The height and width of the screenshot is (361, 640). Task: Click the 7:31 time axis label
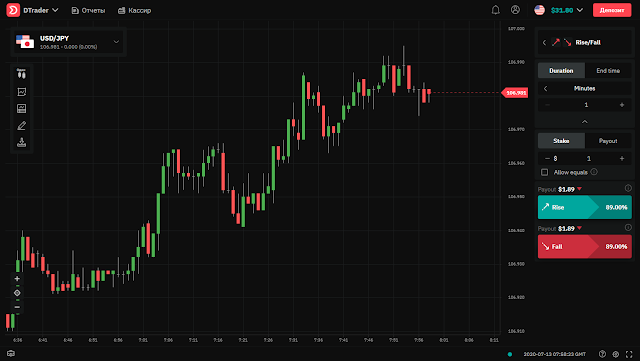(x=293, y=340)
